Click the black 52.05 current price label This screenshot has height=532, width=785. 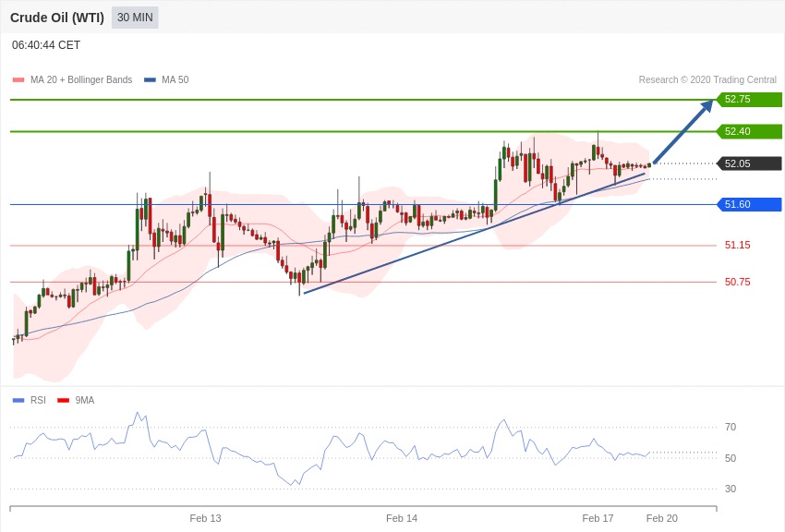pos(750,163)
